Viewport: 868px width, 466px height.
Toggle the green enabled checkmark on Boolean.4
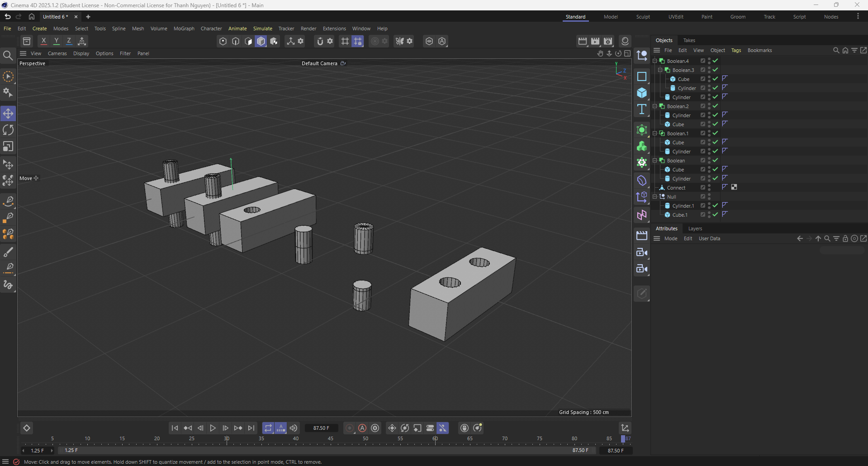pyautogui.click(x=715, y=60)
